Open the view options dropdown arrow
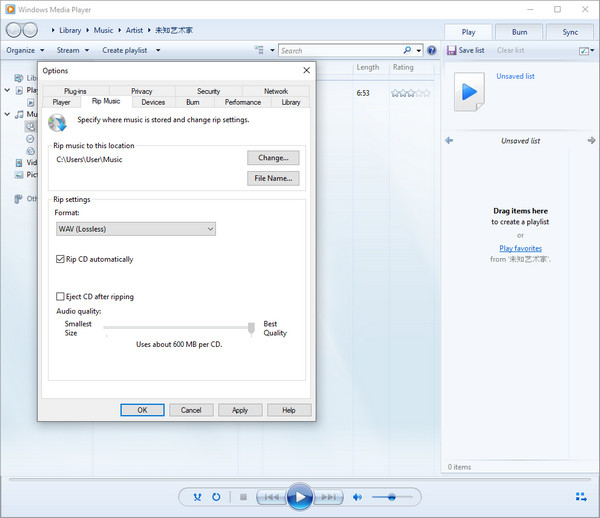The width and height of the screenshot is (600, 518). click(x=272, y=50)
